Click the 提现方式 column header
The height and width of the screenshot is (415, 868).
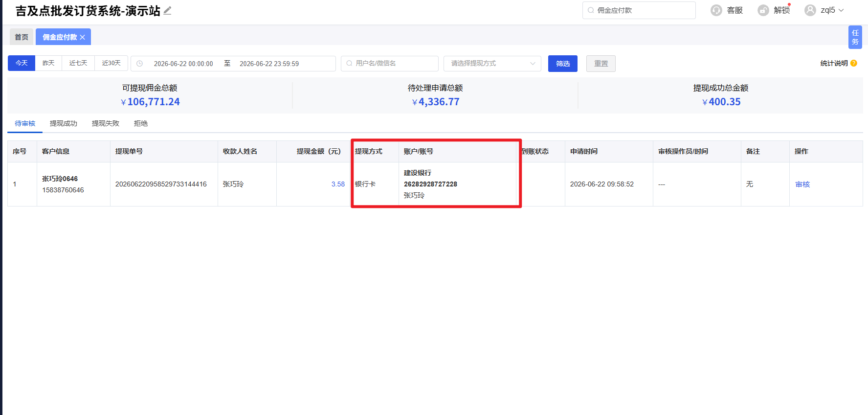369,152
